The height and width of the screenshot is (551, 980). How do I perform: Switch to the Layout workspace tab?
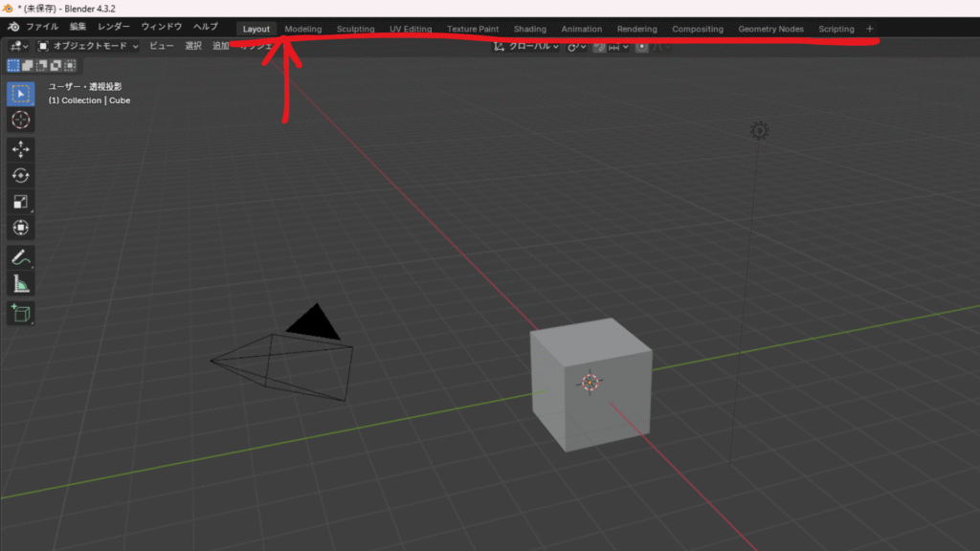[x=256, y=29]
